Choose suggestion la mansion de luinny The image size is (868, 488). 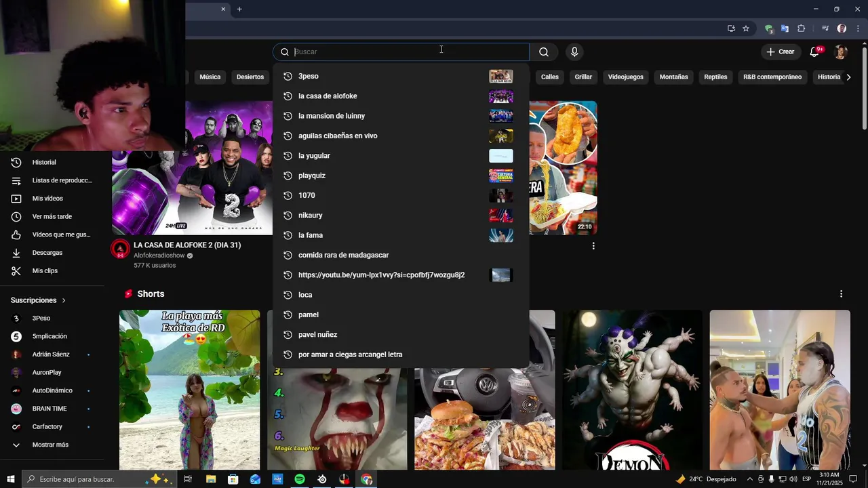pyautogui.click(x=401, y=116)
